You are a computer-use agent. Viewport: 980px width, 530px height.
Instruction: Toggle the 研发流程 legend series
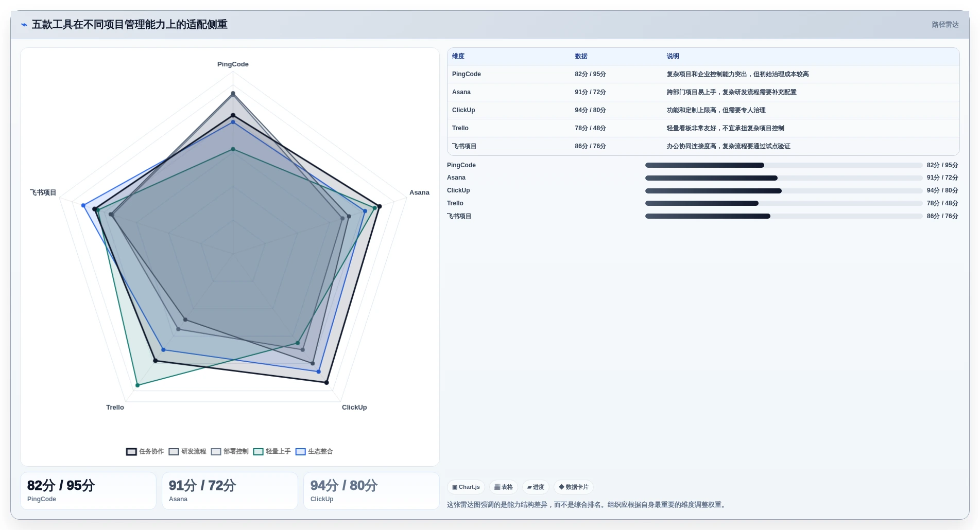coord(187,451)
